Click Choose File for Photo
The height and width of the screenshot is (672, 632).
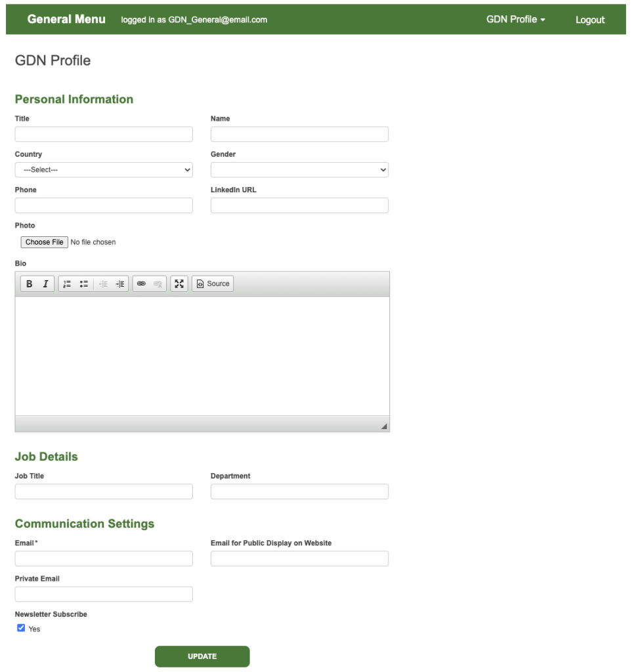click(44, 242)
